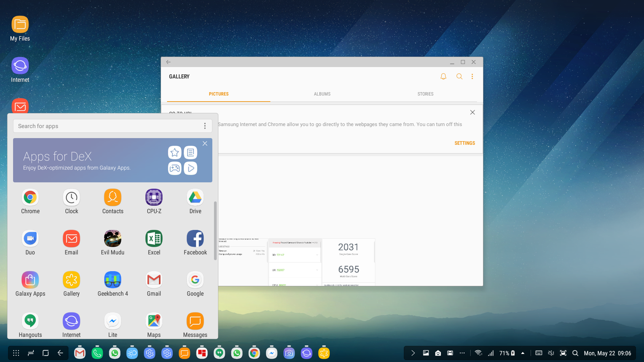Open the Camera app on taskbar
Image resolution: width=644 pixels, height=362 pixels.
[x=289, y=353]
